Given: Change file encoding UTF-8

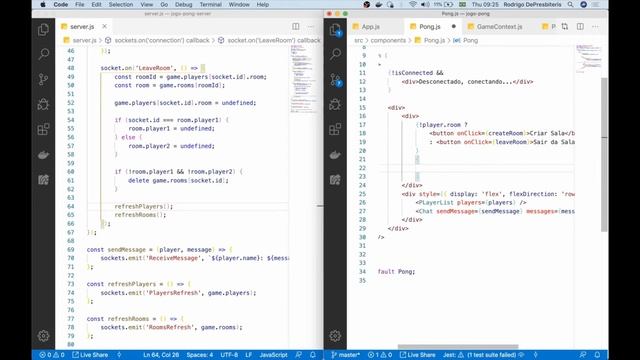Looking at the screenshot, I should [229, 355].
